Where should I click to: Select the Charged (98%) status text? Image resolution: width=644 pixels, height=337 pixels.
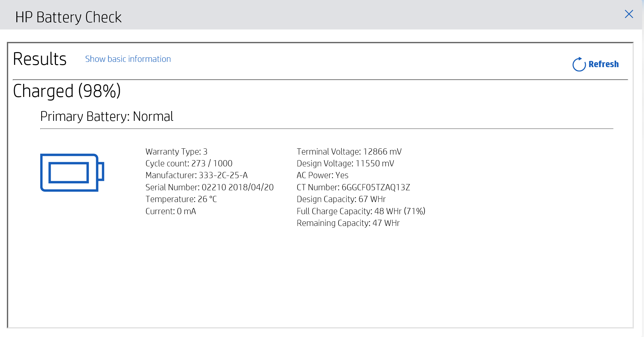click(67, 91)
